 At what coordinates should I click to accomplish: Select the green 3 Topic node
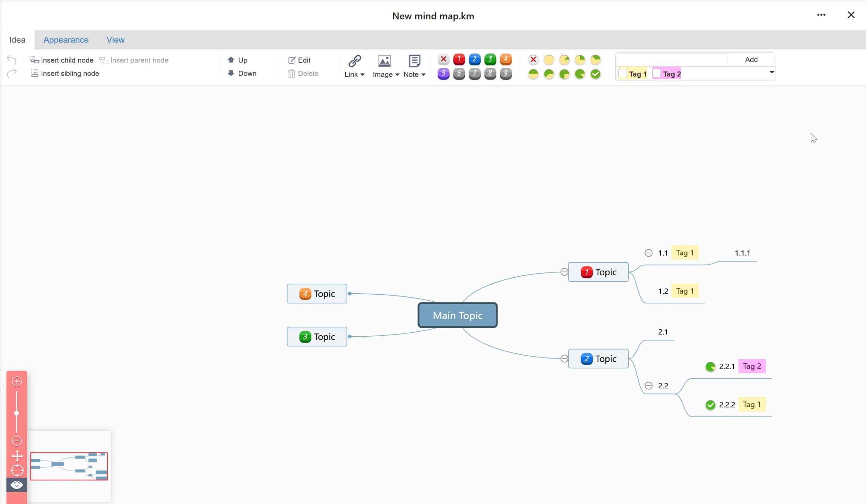coord(317,337)
